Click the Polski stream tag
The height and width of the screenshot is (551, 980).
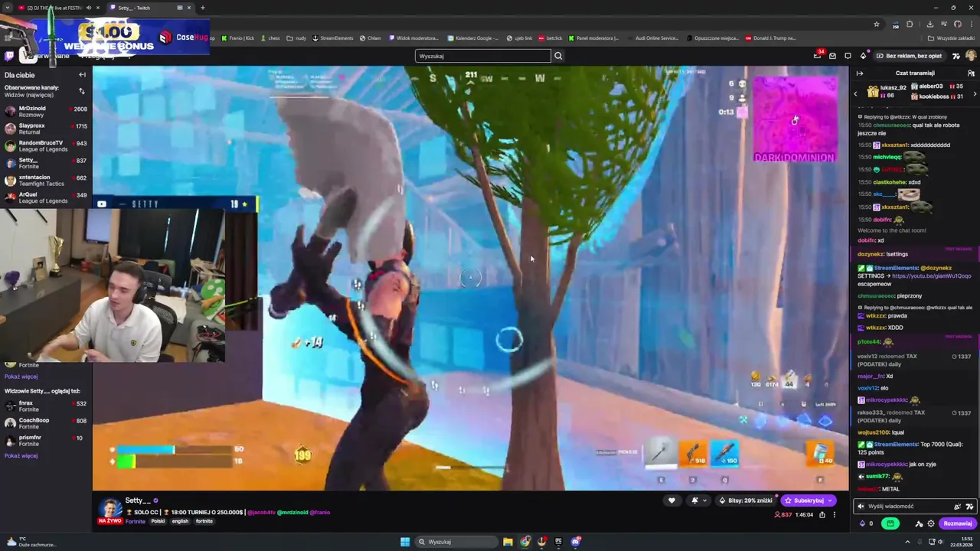tap(158, 521)
